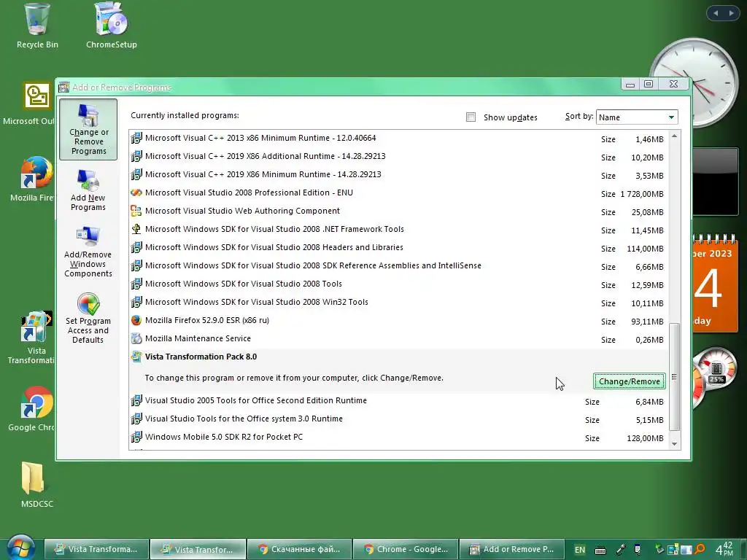Select Visual C++ 2019 X86 Minimum Runtime
The height and width of the screenshot is (560, 747).
point(399,174)
